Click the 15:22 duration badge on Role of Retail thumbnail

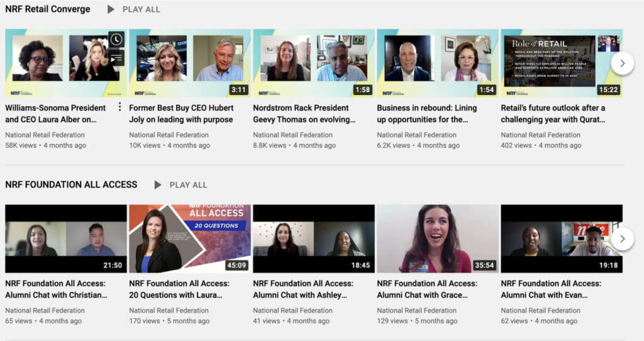point(608,89)
